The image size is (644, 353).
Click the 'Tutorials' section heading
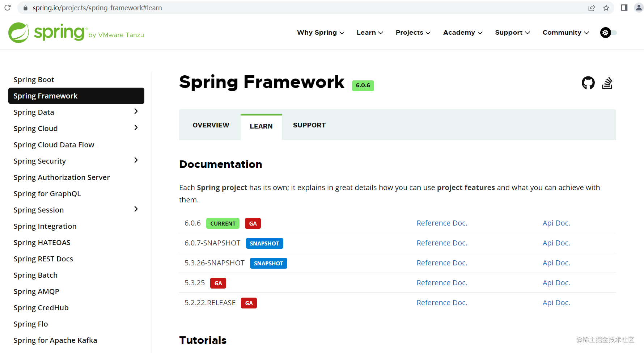[203, 340]
